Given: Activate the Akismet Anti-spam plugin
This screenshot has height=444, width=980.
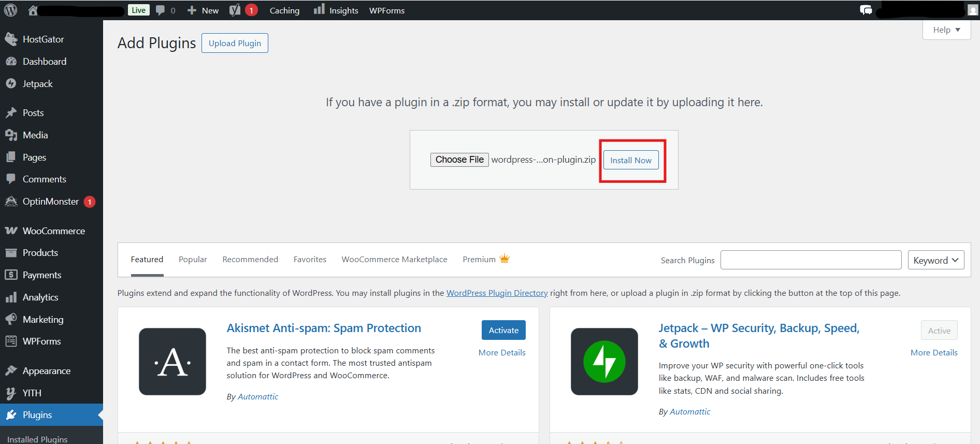Looking at the screenshot, I should 503,331.
